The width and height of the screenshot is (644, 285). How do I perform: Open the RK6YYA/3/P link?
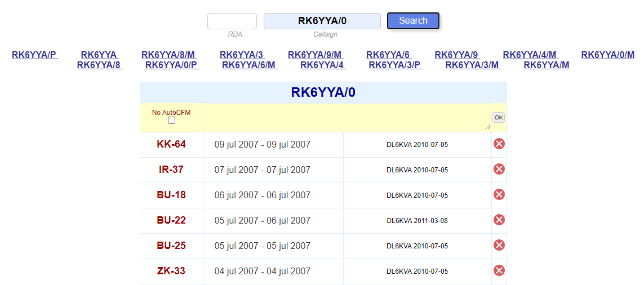click(x=394, y=65)
